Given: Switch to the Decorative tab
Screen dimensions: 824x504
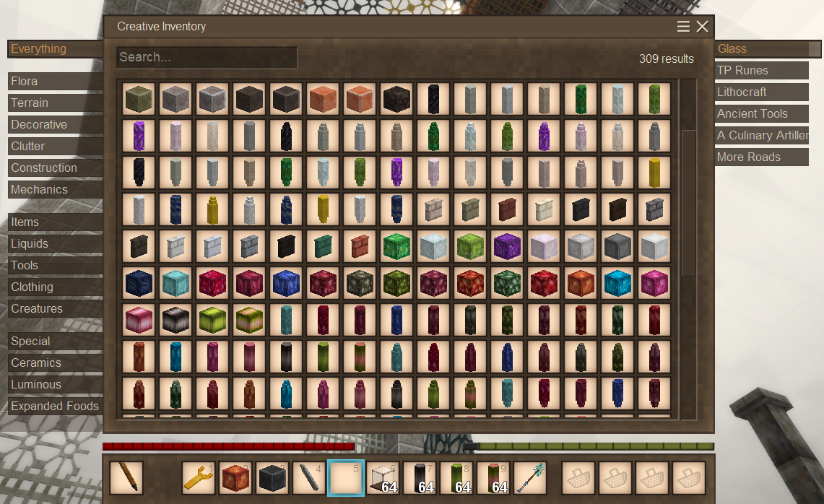Looking at the screenshot, I should click(x=55, y=124).
